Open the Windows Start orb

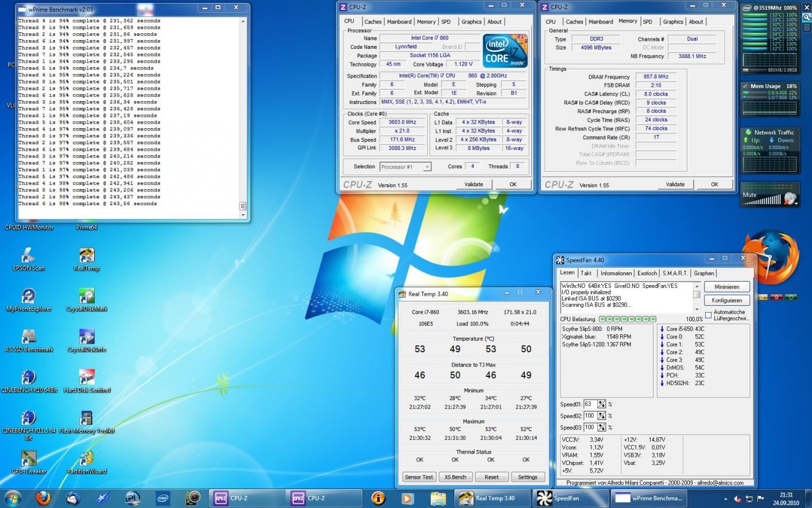coord(13,498)
